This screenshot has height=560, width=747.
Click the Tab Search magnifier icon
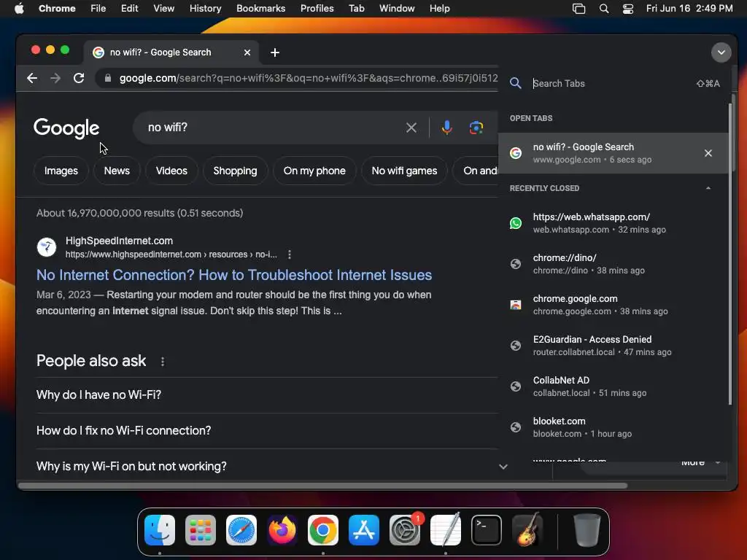515,83
